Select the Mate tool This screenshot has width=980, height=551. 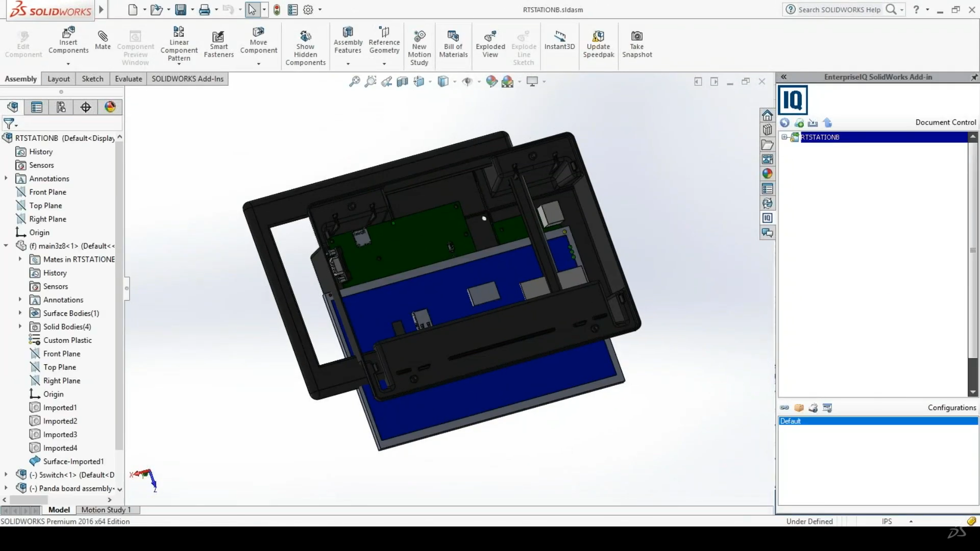103,40
